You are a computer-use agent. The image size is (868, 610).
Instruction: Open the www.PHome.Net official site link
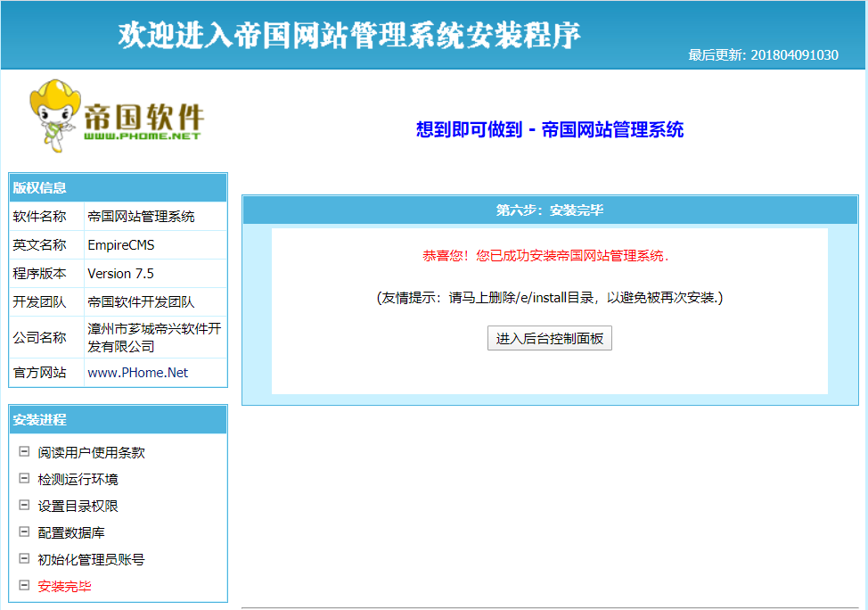click(138, 373)
